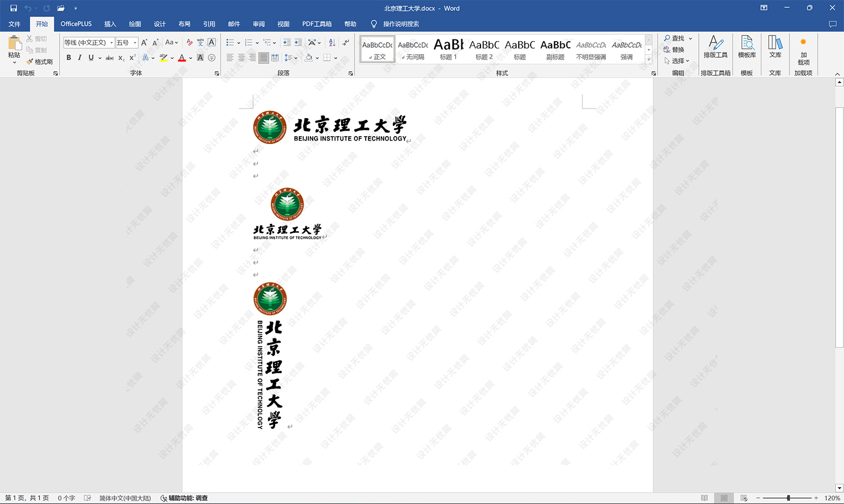The height and width of the screenshot is (504, 844).
Task: Expand the styles gallery more arrow
Action: pyautogui.click(x=649, y=58)
